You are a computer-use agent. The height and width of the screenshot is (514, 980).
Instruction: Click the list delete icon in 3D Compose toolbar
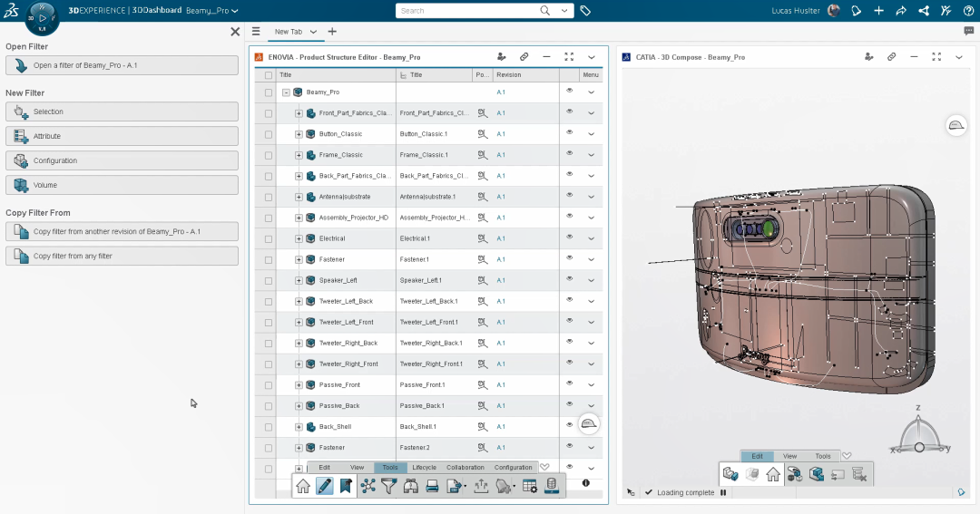point(859,475)
